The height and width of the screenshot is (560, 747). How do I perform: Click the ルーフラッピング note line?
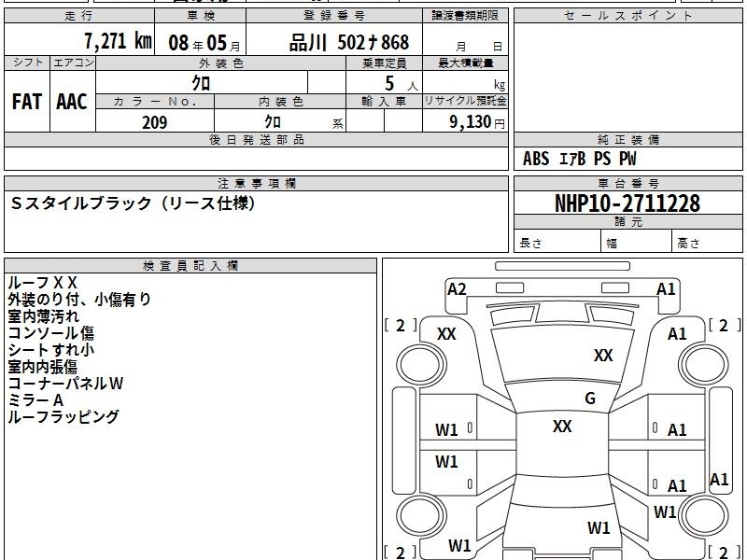click(x=63, y=416)
